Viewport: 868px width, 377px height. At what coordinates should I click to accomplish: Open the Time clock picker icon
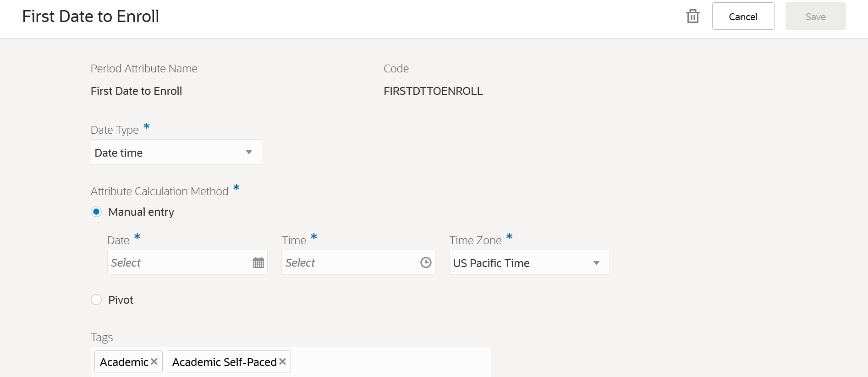coord(426,262)
